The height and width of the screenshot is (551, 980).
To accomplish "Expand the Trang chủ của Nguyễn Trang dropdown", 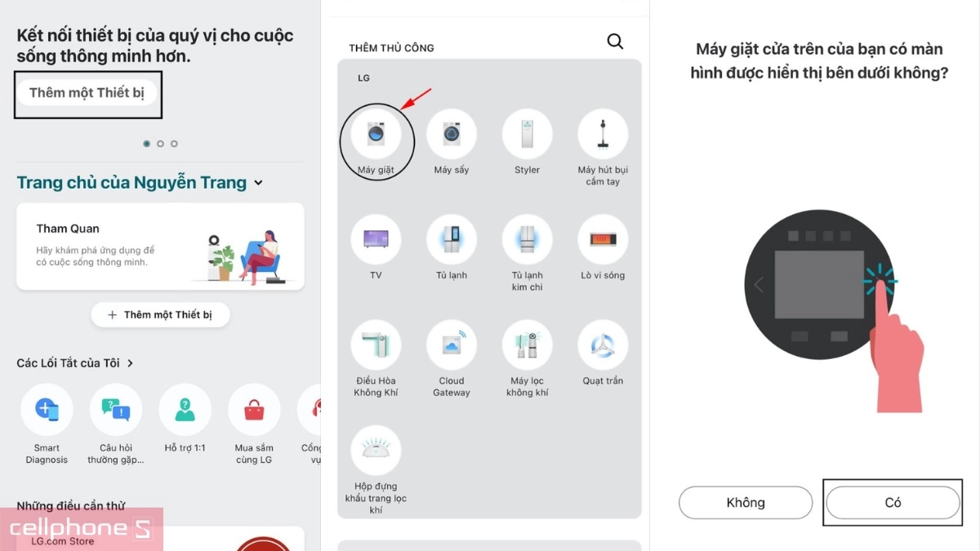I will coord(259,183).
